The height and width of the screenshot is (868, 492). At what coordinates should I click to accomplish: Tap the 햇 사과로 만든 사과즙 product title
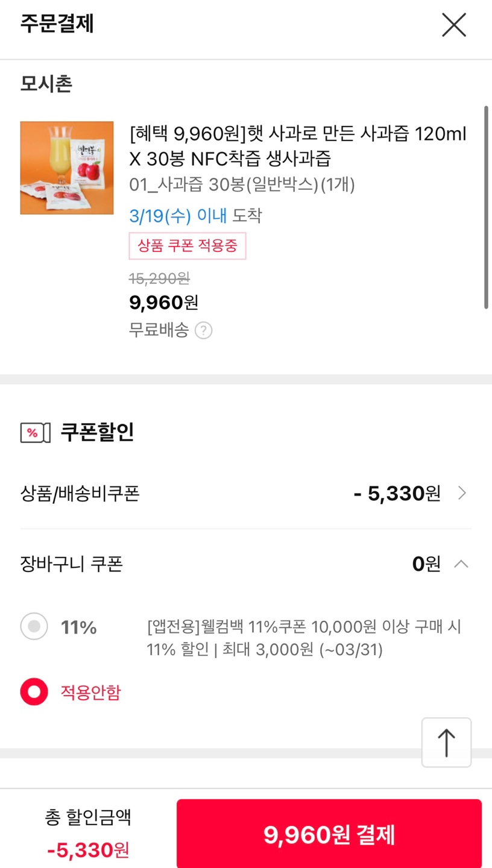click(298, 145)
